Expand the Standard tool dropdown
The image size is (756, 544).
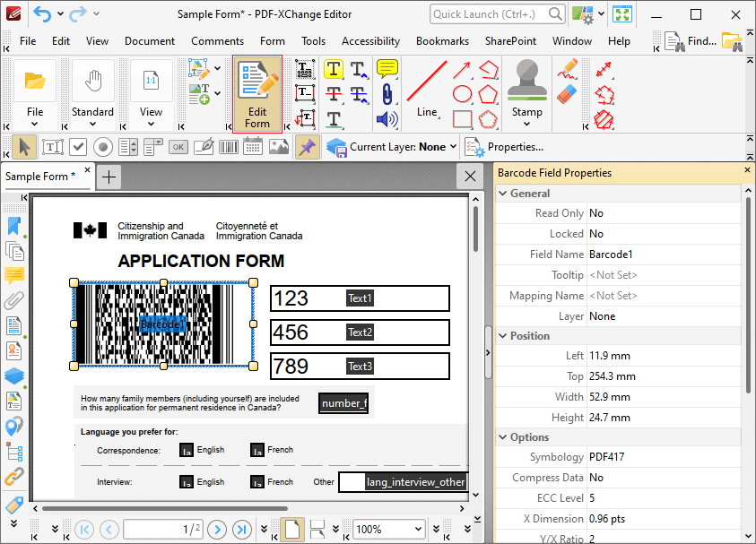tap(92, 124)
